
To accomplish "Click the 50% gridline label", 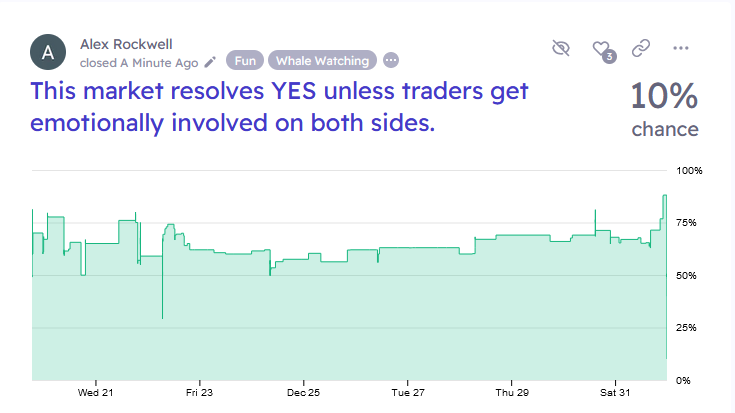I will 689,275.
